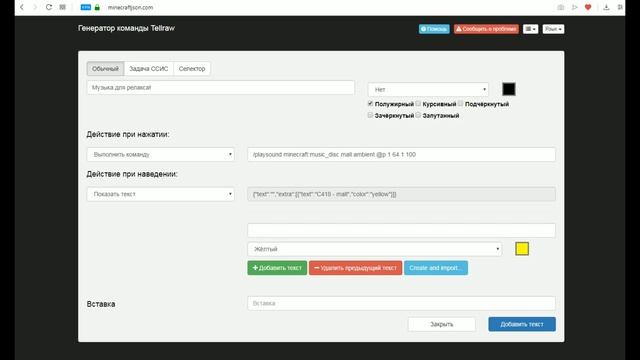Open the browser easy setup icon

point(620,7)
